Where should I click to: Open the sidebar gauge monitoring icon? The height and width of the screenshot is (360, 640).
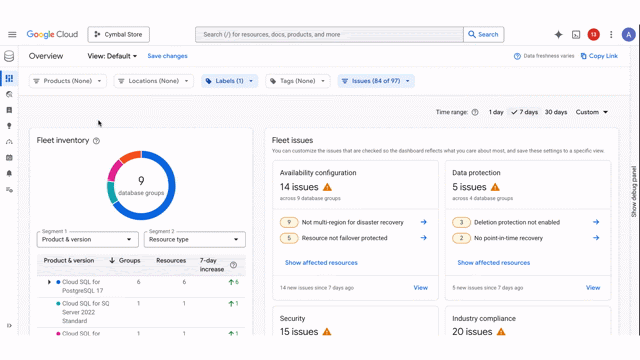(x=9, y=142)
